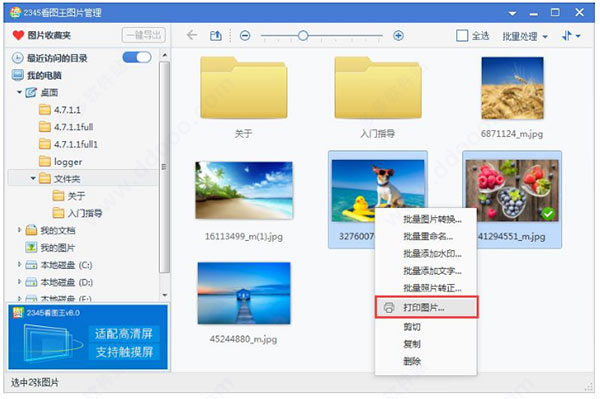Collapse the 文件夹 tree folder
This screenshot has width=600, height=399.
click(33, 178)
